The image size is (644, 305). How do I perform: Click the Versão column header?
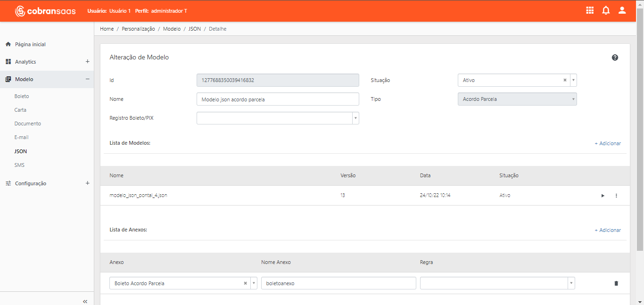coord(348,175)
